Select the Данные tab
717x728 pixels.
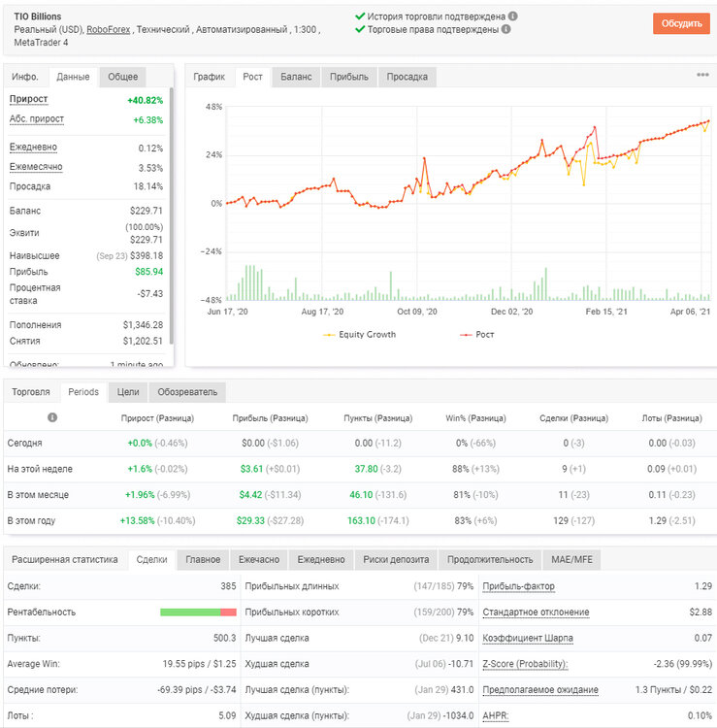click(73, 77)
